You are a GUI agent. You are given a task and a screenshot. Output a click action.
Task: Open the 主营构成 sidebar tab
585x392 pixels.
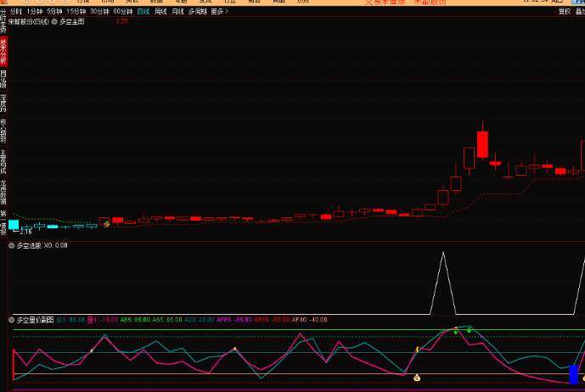[3, 161]
